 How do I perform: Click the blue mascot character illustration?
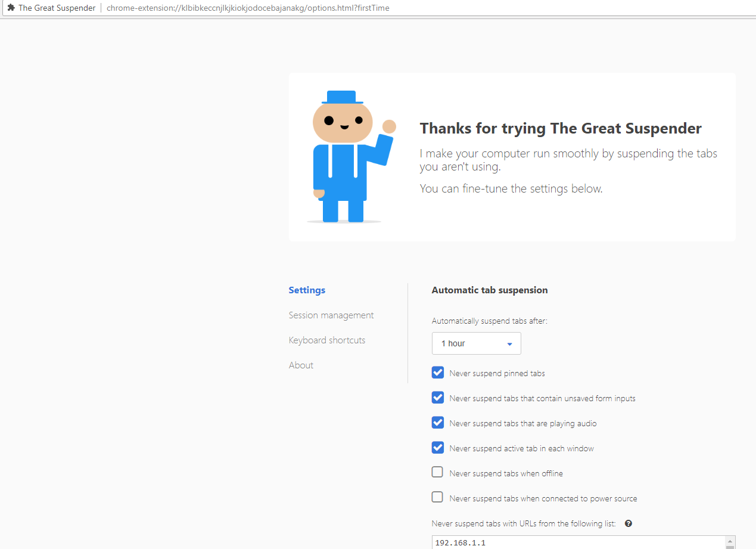click(x=351, y=157)
